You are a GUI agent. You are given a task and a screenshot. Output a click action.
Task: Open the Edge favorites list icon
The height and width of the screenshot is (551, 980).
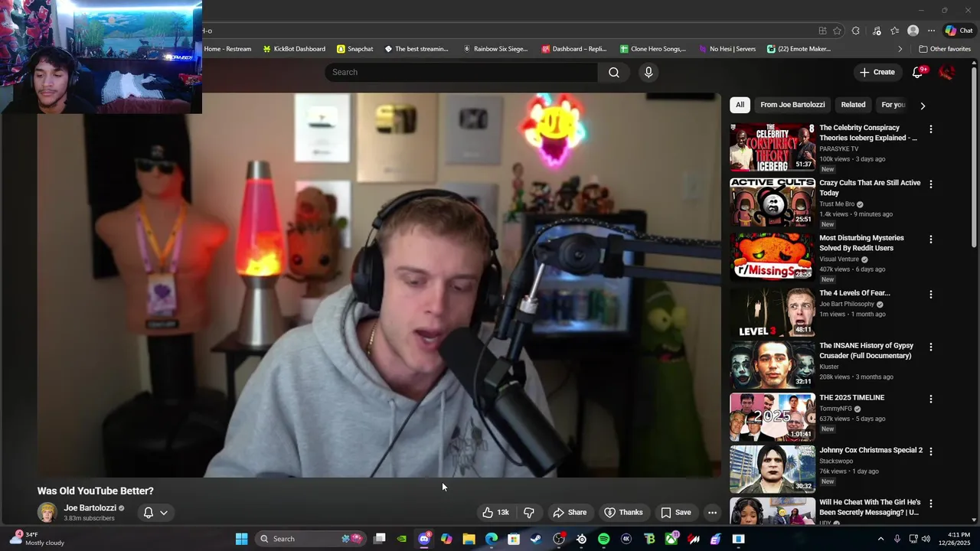894,31
